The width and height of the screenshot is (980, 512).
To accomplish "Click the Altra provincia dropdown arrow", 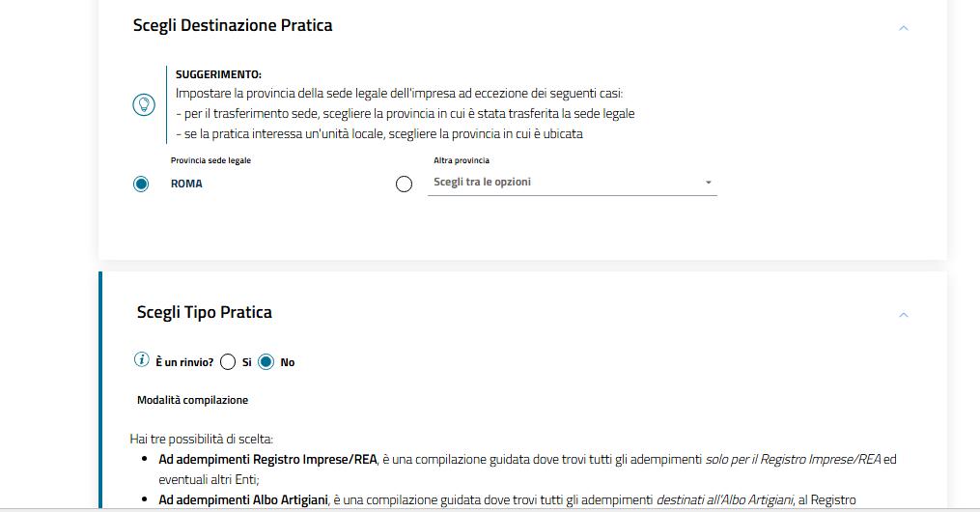I will 708,183.
